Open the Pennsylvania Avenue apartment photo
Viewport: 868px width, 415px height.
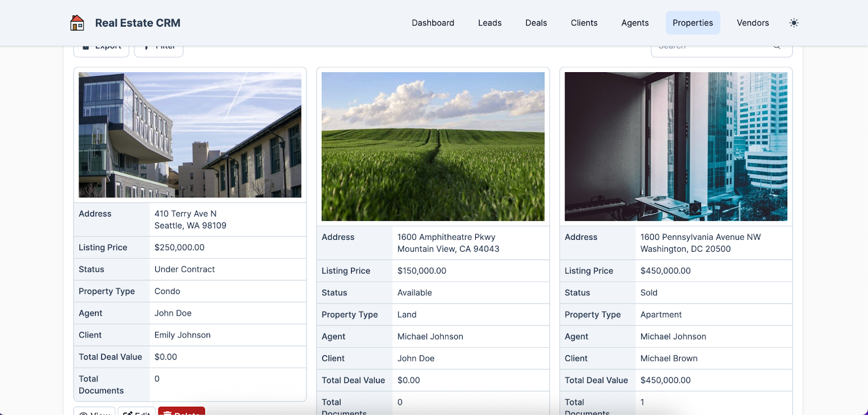(675, 146)
